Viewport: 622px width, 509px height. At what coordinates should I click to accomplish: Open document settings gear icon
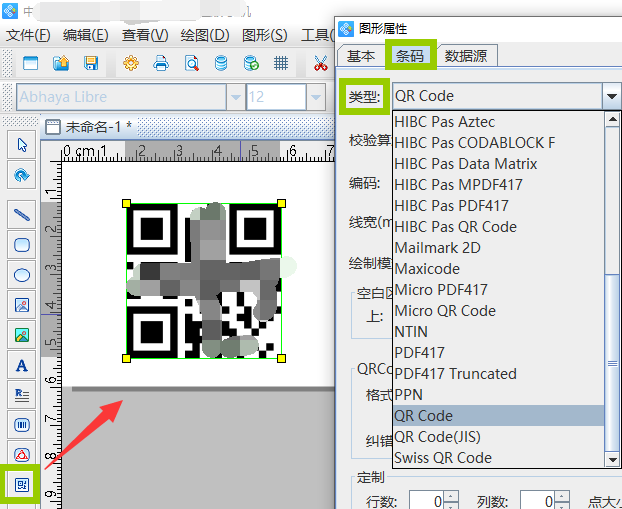131,63
